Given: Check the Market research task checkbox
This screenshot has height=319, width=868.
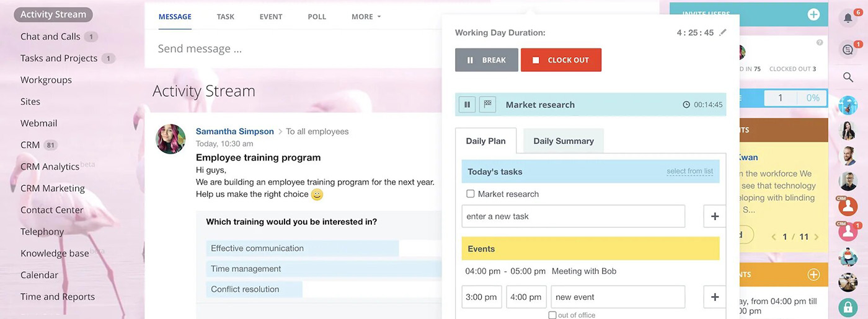Looking at the screenshot, I should pos(471,194).
